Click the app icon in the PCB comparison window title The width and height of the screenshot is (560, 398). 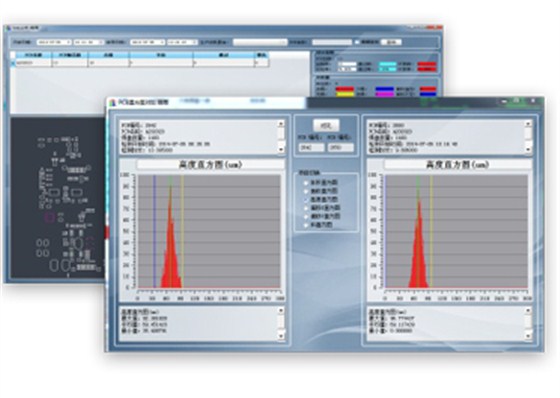[113, 103]
